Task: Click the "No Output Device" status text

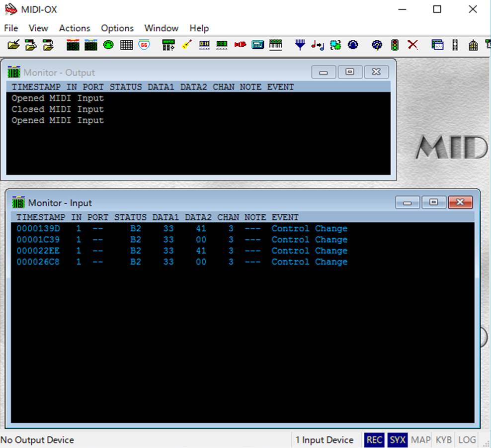Action: click(x=37, y=440)
